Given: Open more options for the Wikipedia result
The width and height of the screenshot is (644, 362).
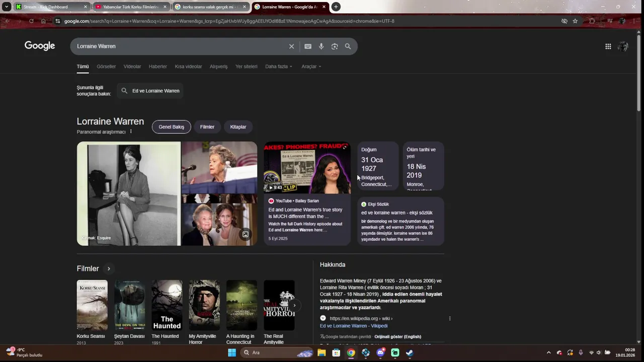Looking at the screenshot, I should tap(450, 318).
